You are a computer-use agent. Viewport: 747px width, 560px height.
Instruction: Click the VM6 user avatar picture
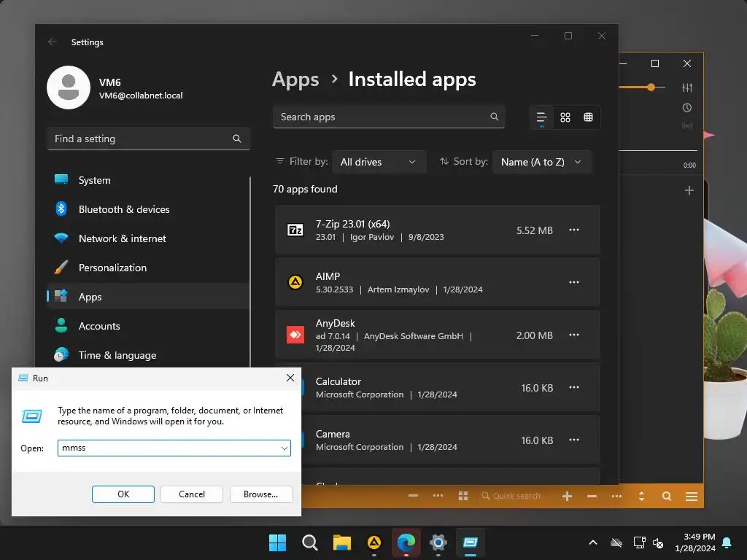click(69, 87)
